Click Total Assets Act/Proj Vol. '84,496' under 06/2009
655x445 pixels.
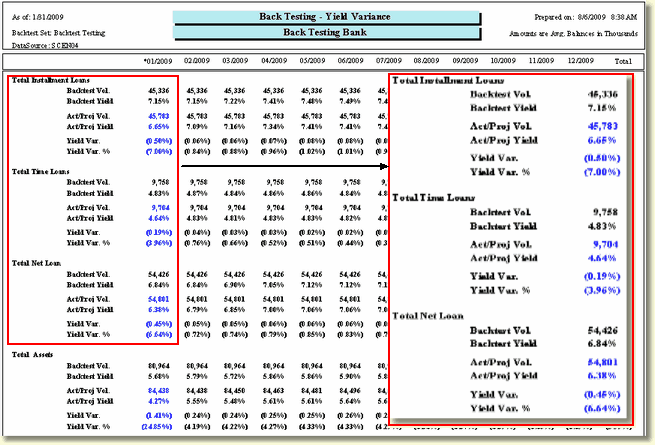pyautogui.click(x=350, y=391)
